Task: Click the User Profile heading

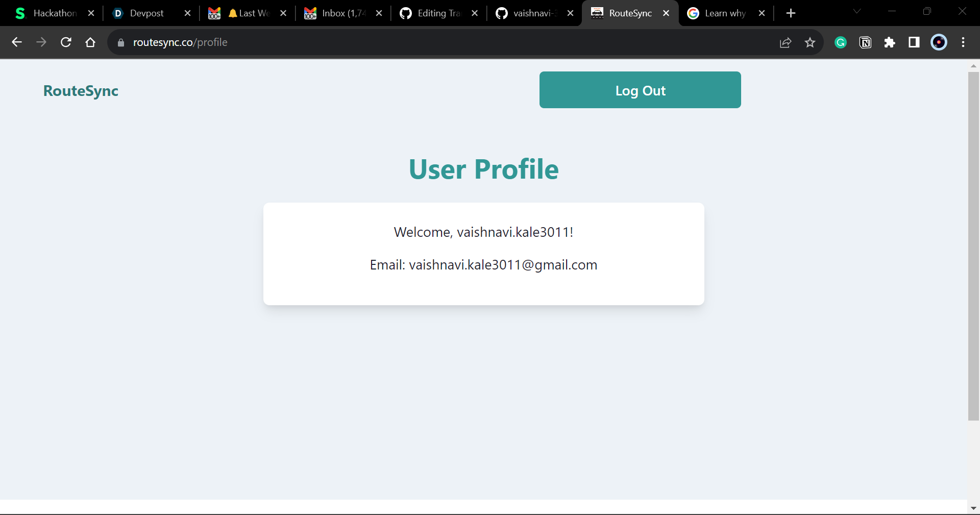Action: [x=484, y=169]
